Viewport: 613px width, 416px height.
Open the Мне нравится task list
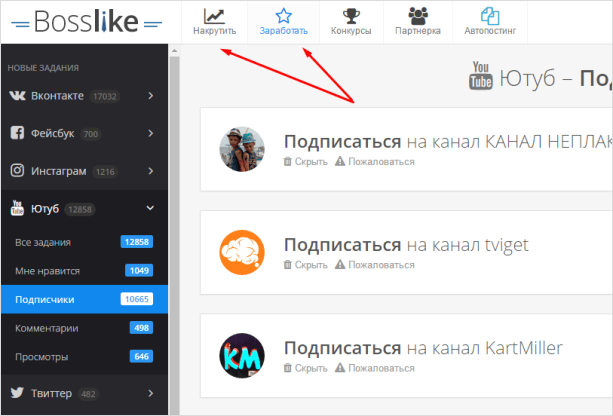pyautogui.click(x=48, y=271)
